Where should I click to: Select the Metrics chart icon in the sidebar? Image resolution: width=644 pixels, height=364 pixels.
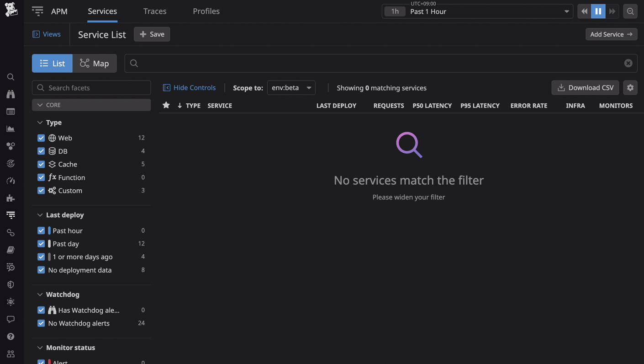(x=11, y=128)
